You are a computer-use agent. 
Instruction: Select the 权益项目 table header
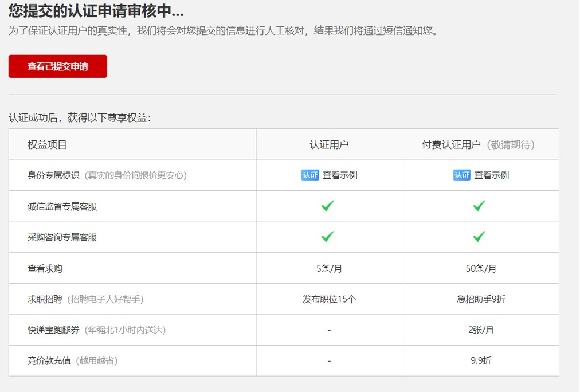[47, 144]
